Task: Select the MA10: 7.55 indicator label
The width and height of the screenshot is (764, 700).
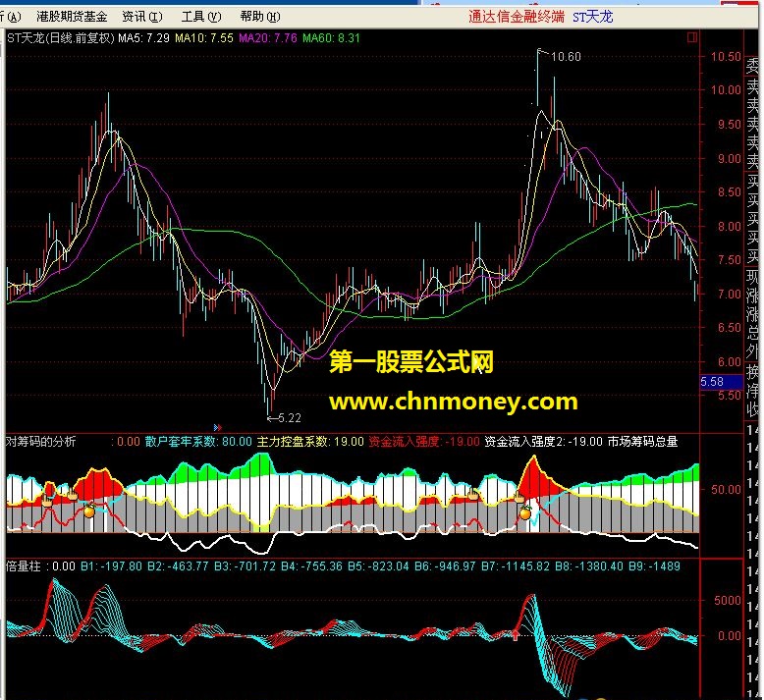Action: pyautogui.click(x=204, y=38)
